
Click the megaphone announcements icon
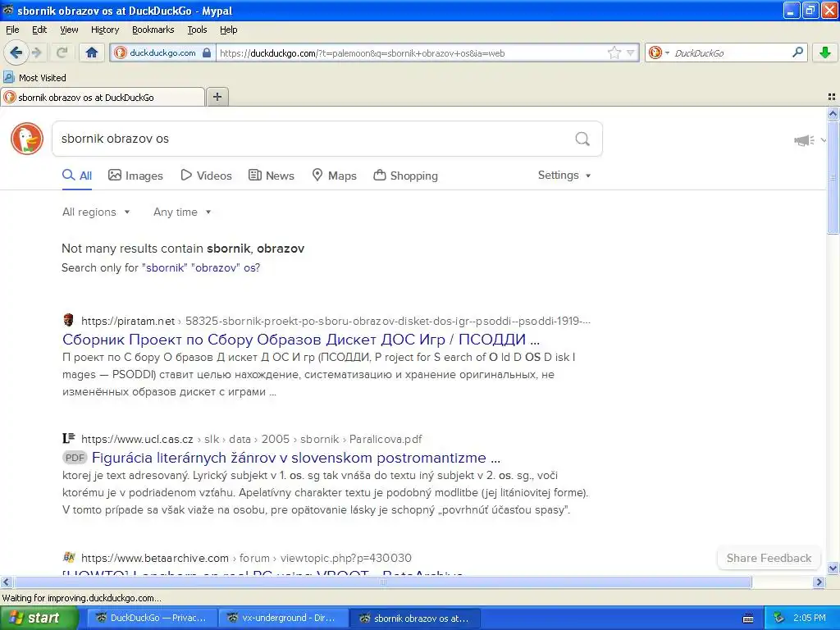point(804,140)
